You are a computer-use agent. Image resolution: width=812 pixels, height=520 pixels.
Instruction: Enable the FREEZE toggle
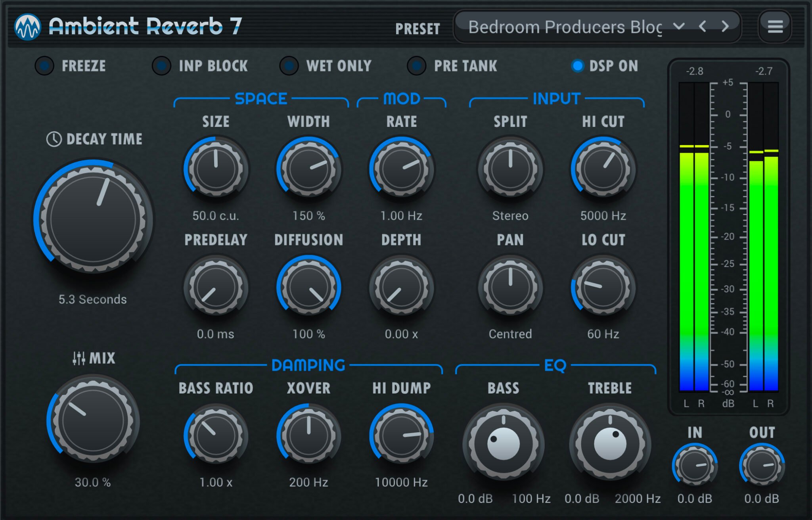point(44,66)
